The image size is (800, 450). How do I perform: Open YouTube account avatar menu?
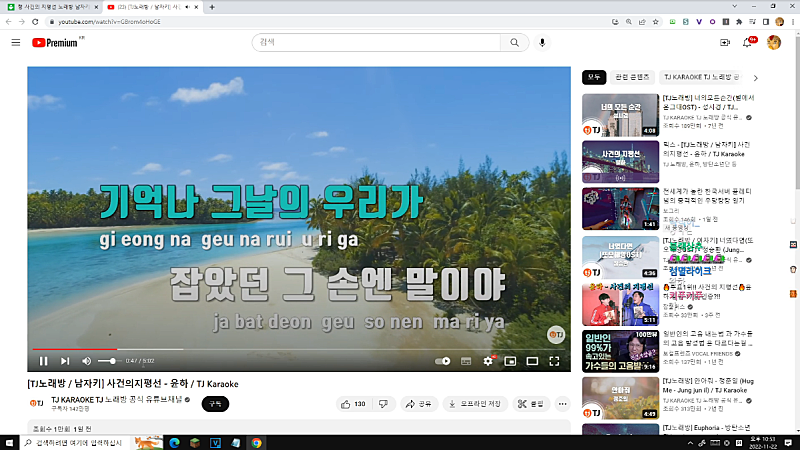pyautogui.click(x=773, y=43)
